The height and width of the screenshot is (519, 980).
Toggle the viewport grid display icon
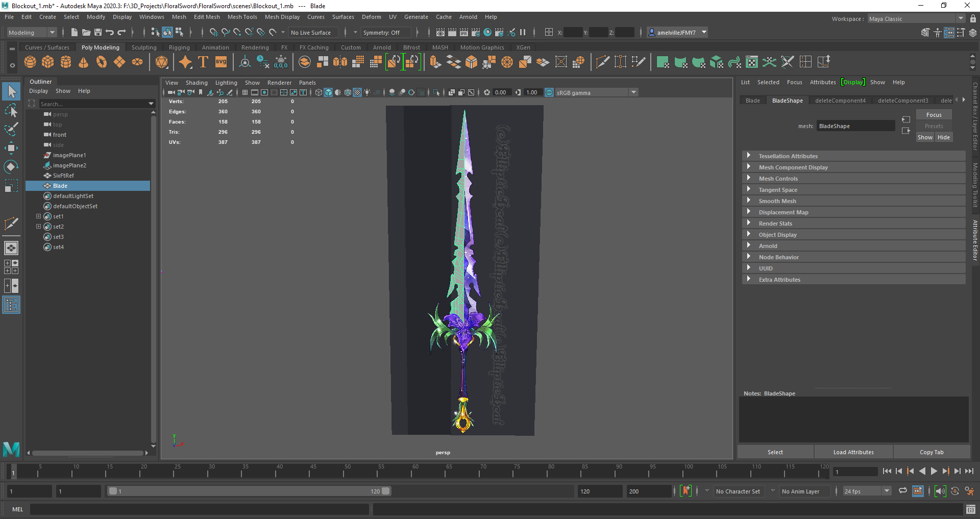(245, 92)
